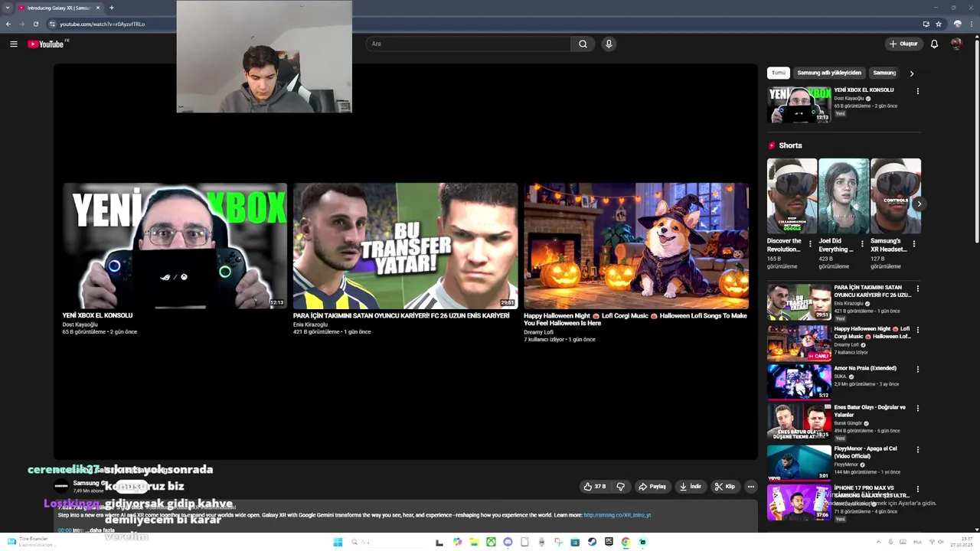The image size is (980, 551).
Task: Open options for Amor Na Praia video
Action: pos(917,369)
